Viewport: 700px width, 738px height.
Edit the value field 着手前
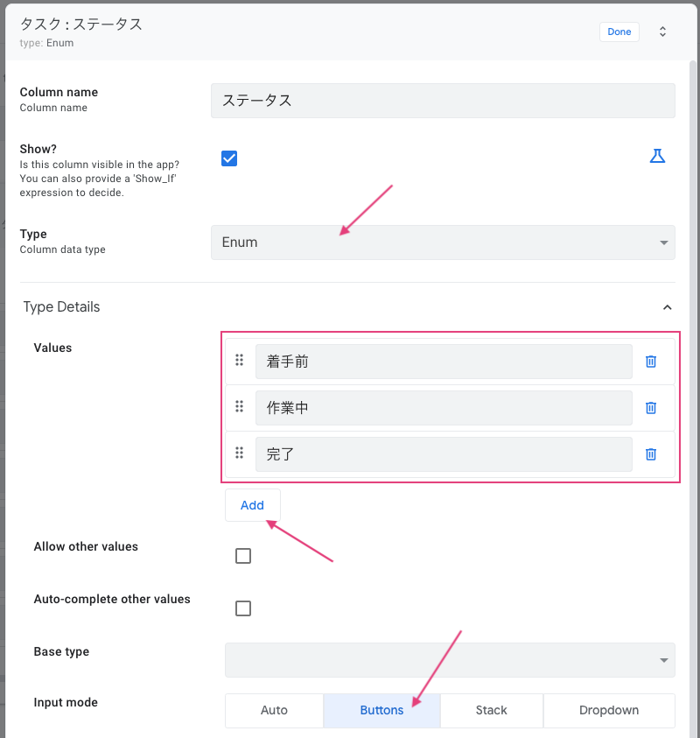[444, 362]
